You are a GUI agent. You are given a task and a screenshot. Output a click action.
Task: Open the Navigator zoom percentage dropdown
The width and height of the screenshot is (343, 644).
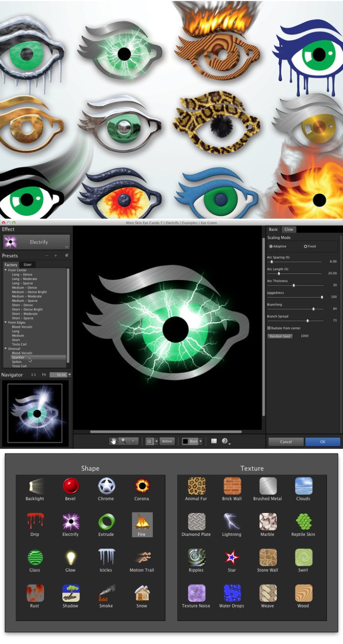tap(70, 375)
